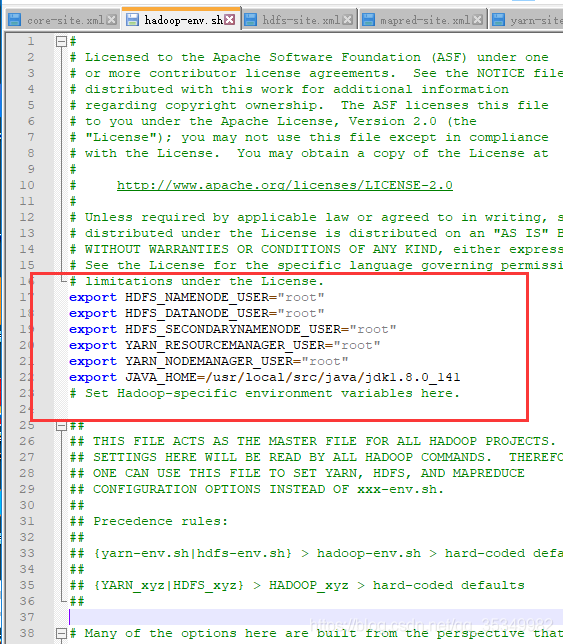563x644 pixels.
Task: Click line number 10 in the margin
Action: click(x=27, y=185)
